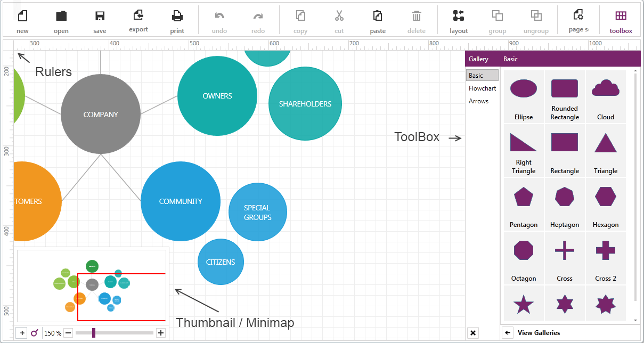Pick the Heptagon shape

pos(565,197)
